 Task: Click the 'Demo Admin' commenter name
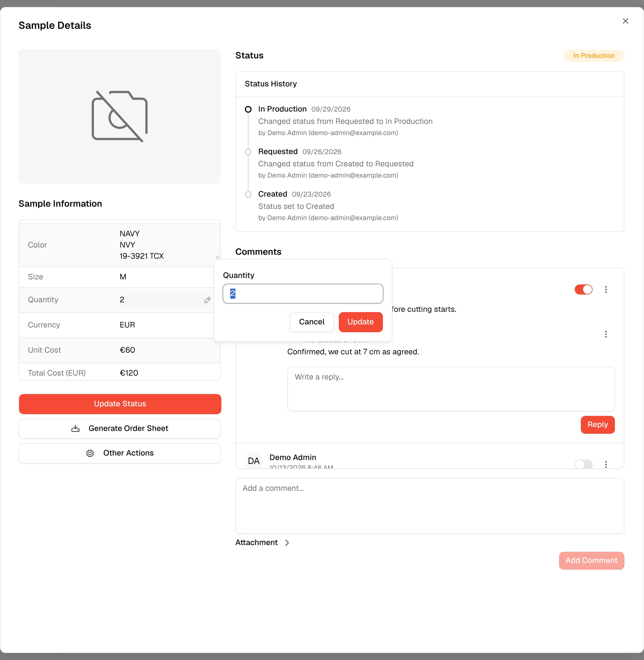click(x=293, y=458)
